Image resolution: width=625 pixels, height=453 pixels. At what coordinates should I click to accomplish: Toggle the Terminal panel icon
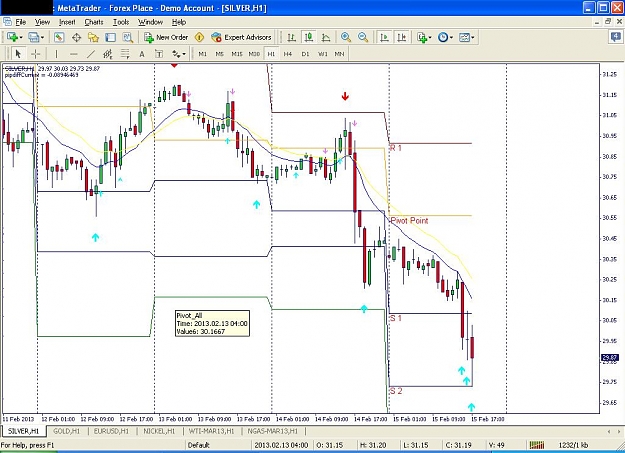pos(110,37)
